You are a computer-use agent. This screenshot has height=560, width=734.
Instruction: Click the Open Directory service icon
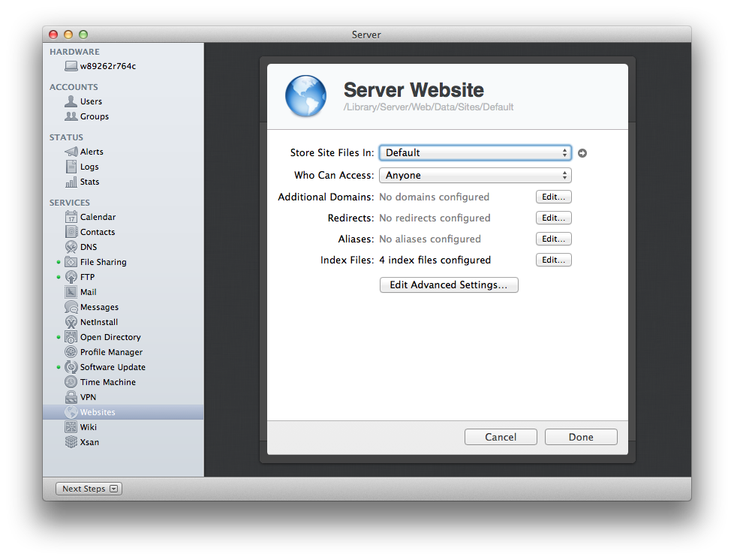pyautogui.click(x=71, y=337)
